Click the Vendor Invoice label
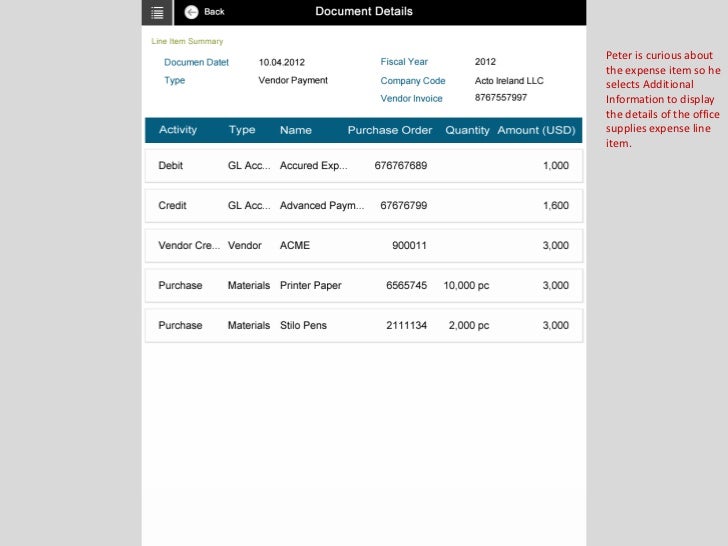Image resolution: width=728 pixels, height=546 pixels. pos(411,98)
